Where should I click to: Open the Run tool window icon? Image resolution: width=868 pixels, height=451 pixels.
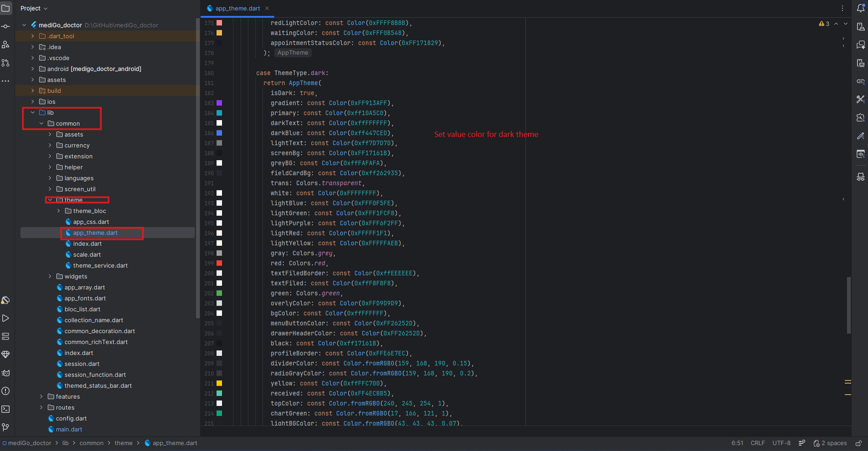(x=5, y=318)
